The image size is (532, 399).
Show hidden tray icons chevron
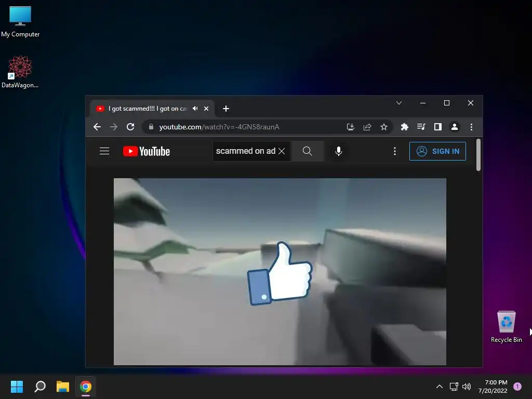440,387
